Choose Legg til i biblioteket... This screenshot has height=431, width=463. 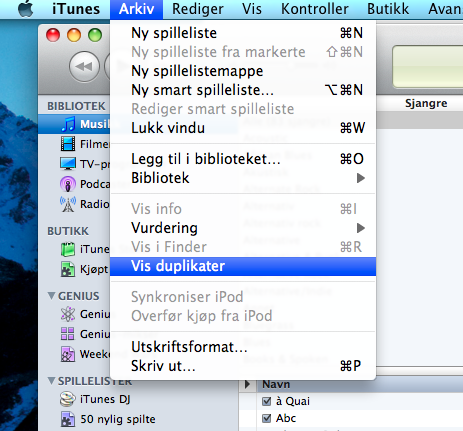point(243,159)
